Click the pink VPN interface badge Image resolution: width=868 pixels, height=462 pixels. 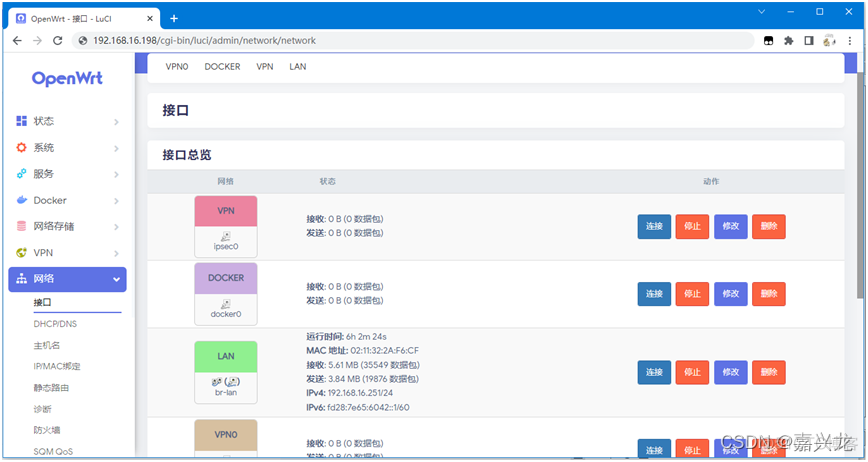pyautogui.click(x=226, y=211)
